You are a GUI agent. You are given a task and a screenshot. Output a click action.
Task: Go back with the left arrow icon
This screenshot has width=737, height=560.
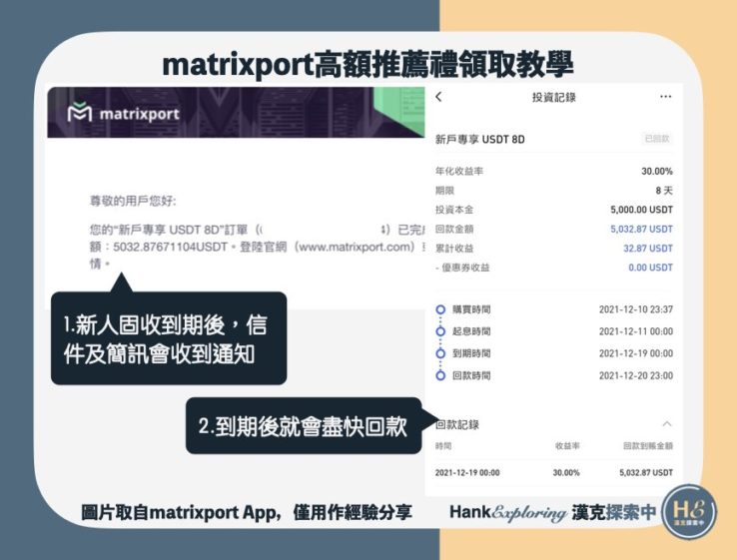click(438, 97)
